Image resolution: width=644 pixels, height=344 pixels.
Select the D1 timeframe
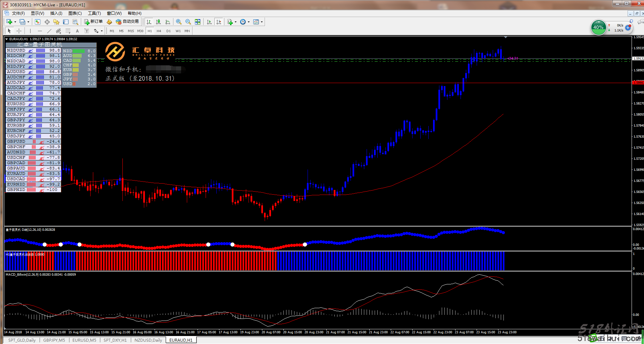point(168,31)
